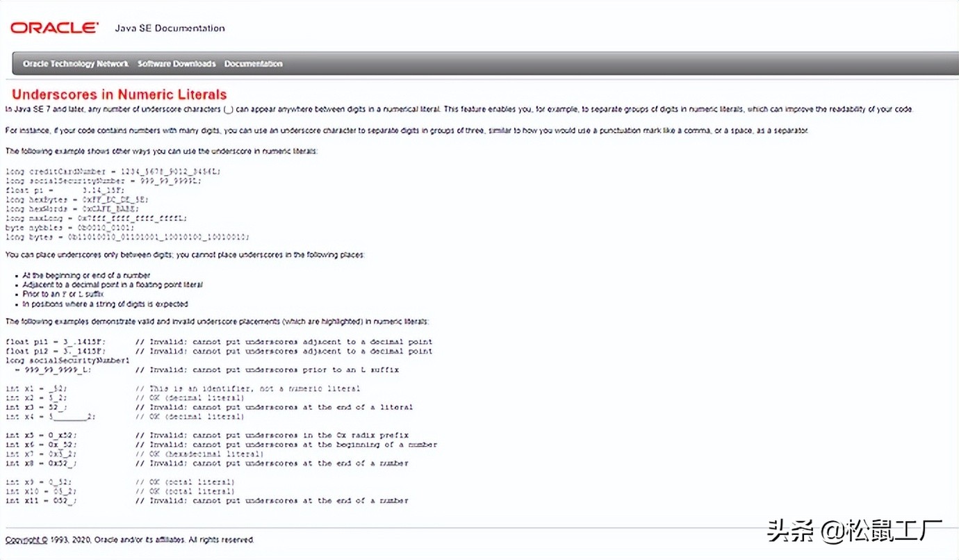The width and height of the screenshot is (959, 560).
Task: Click the 'long bytes' binary literal code line
Action: [127, 237]
